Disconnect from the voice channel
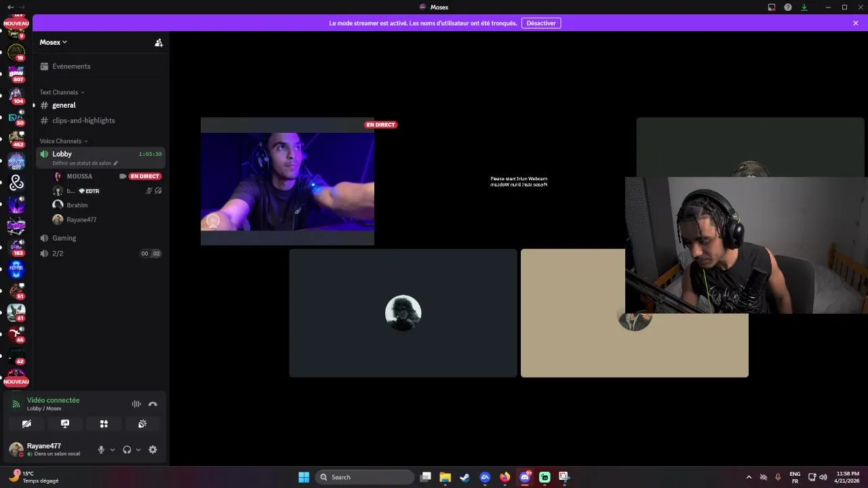This screenshot has height=488, width=868. point(153,404)
